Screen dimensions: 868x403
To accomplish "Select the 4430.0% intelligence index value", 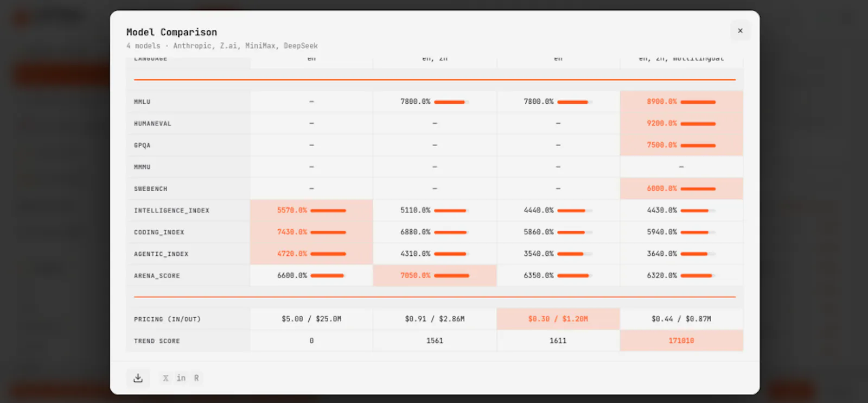I will point(662,210).
